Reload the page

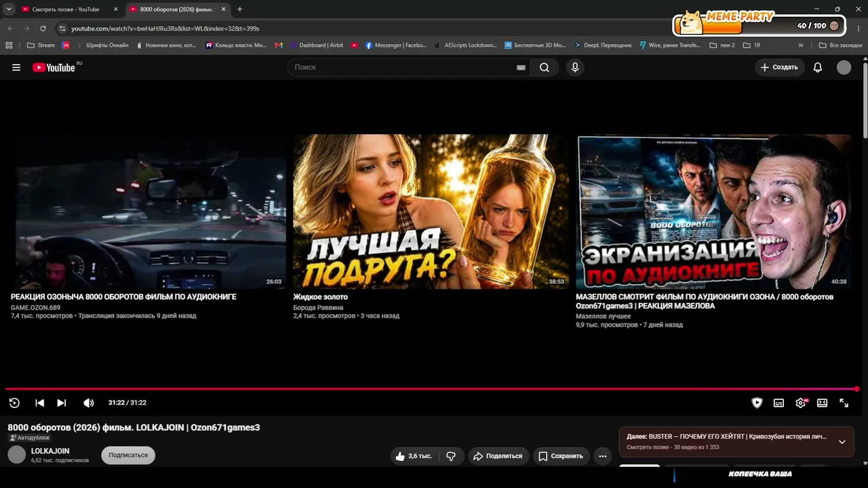pos(43,28)
